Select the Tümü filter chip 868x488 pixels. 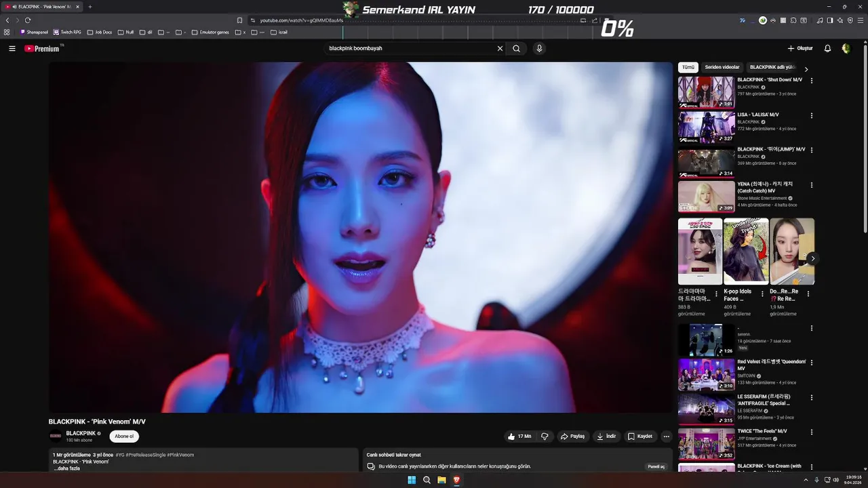[x=688, y=68]
